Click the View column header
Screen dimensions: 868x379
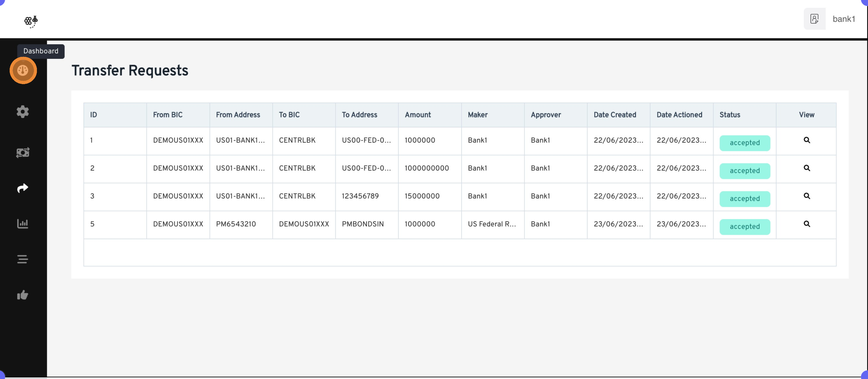(x=806, y=115)
